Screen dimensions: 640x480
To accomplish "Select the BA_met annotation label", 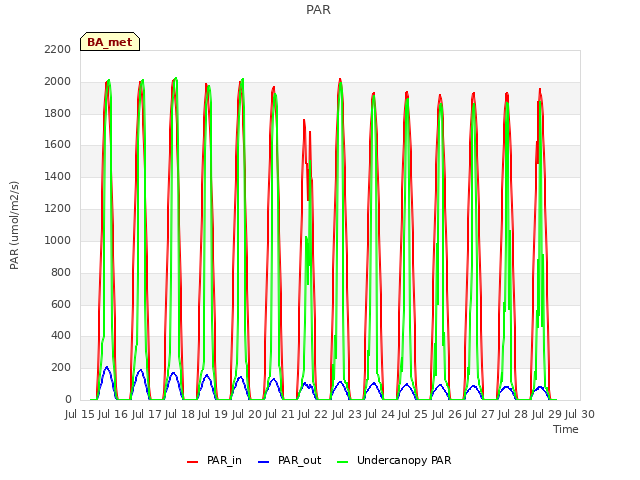I will [x=110, y=42].
